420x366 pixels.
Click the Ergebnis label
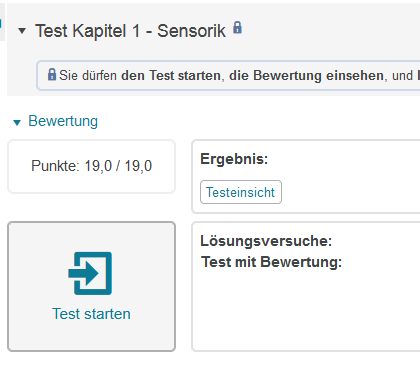click(234, 159)
